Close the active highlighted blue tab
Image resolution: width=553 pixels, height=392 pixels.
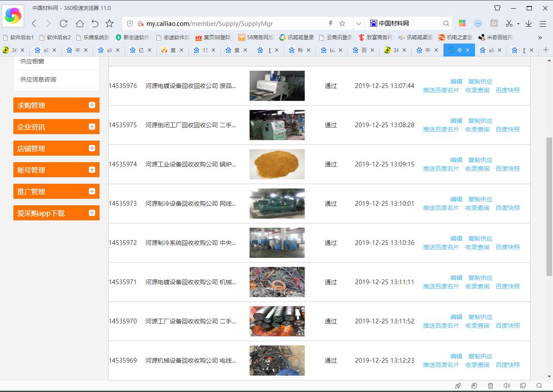[468, 50]
